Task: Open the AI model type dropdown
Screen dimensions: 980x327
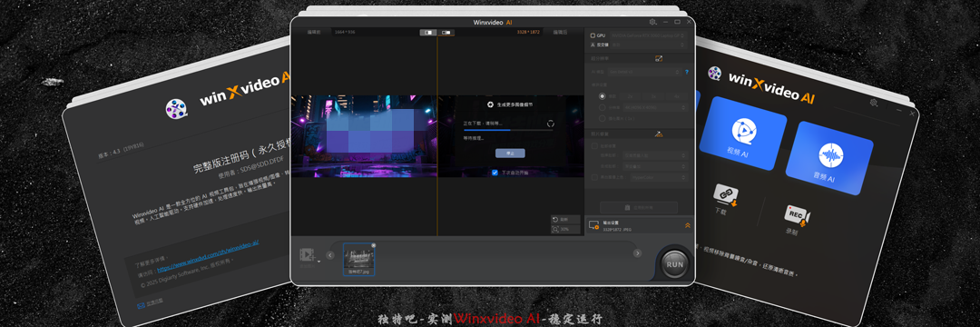Action: click(x=646, y=73)
